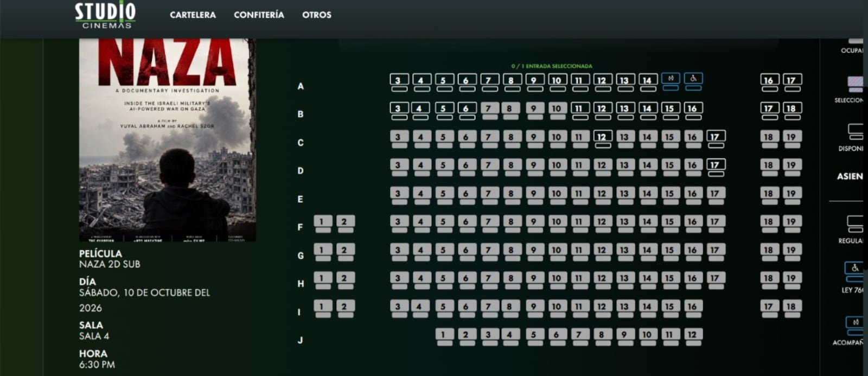Open the Studio Cinemas home logo
This screenshot has height=376, width=868.
[105, 15]
